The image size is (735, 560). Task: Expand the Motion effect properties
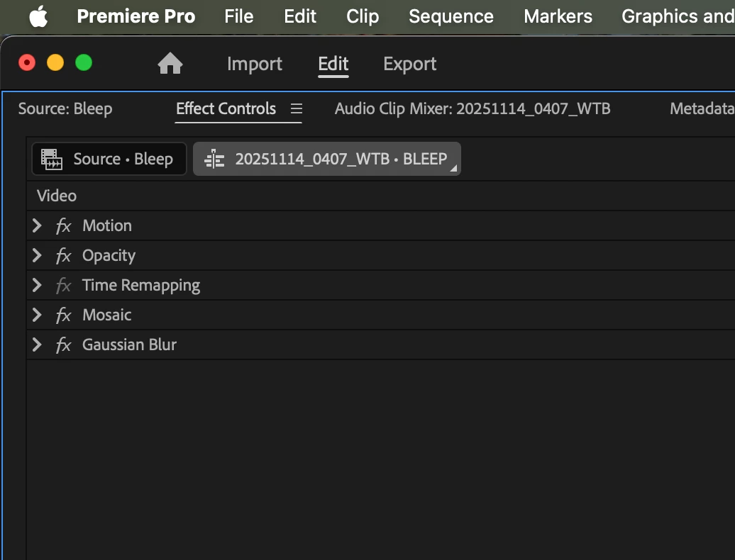pyautogui.click(x=37, y=225)
